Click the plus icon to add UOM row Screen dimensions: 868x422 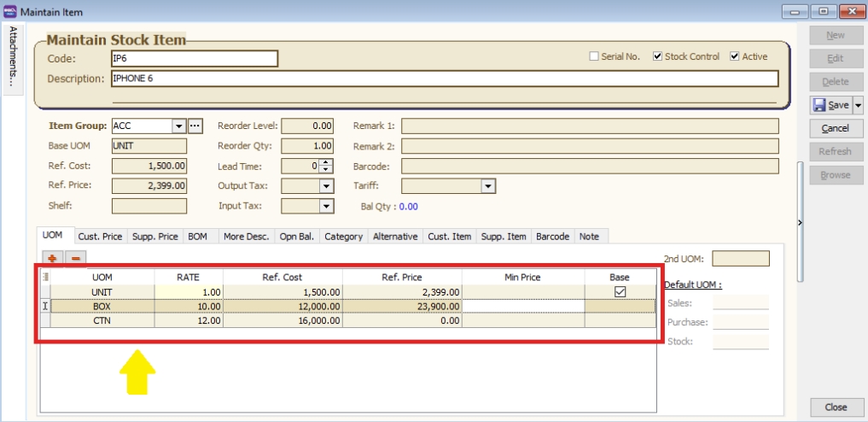coord(51,258)
